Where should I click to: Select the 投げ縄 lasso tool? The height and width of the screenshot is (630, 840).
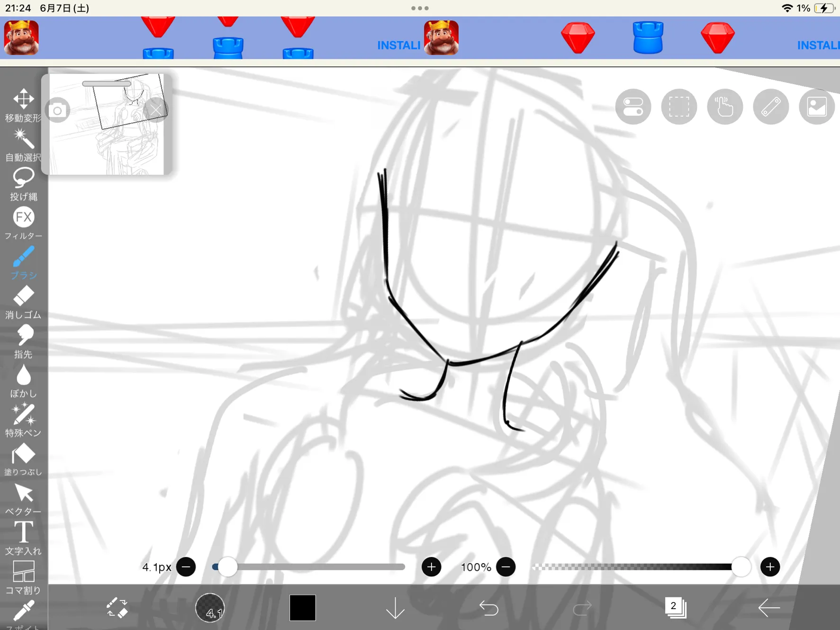(23, 183)
